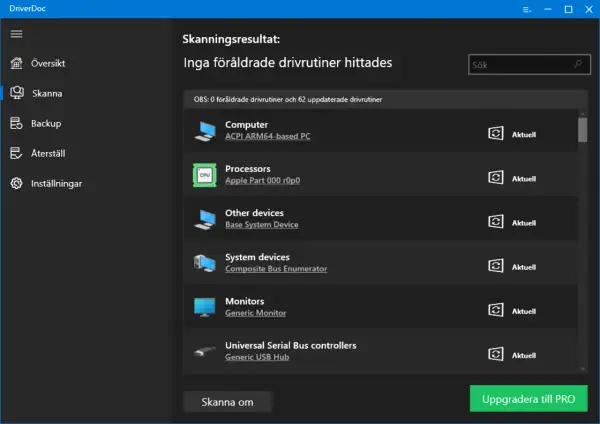Image resolution: width=600 pixels, height=424 pixels.
Task: Click the Monitors display icon
Action: [205, 308]
